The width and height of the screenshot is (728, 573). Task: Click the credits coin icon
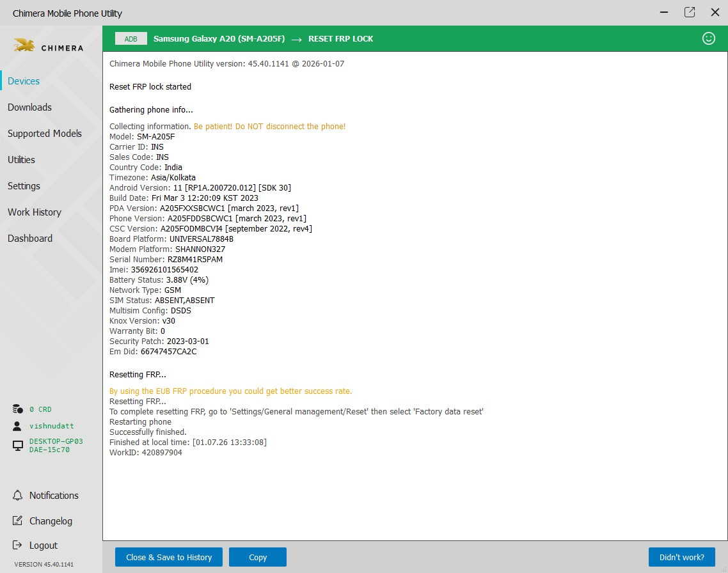(18, 409)
